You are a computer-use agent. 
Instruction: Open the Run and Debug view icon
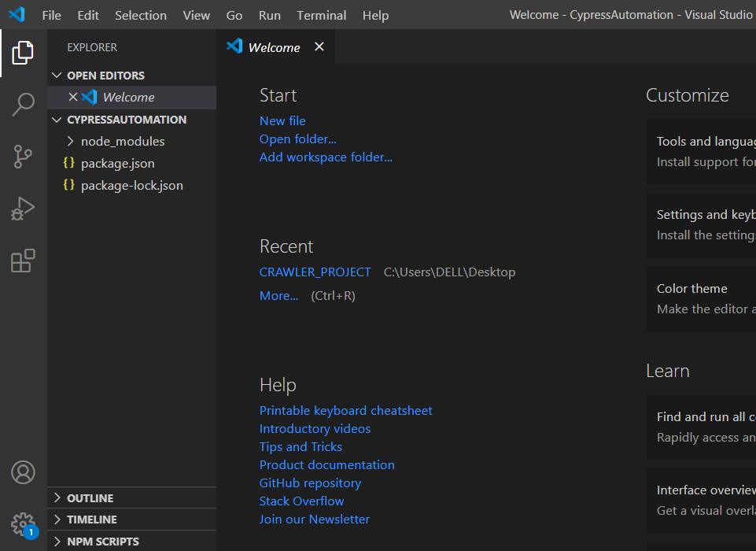23,209
